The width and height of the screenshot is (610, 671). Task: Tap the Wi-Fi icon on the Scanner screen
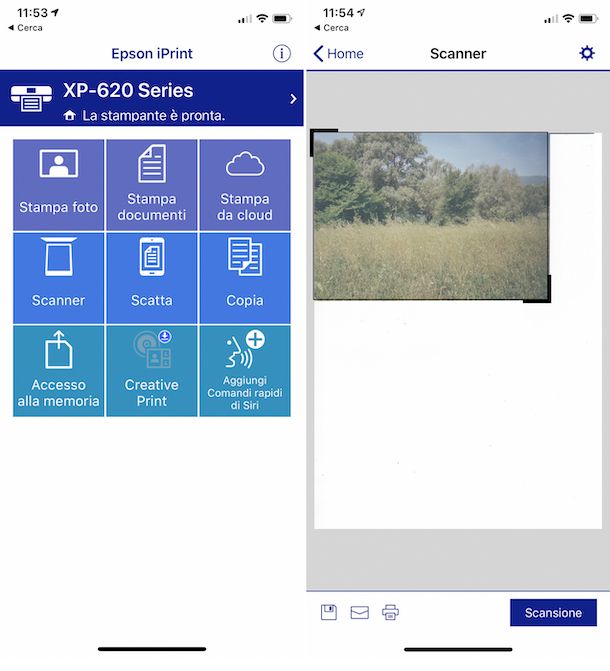(x=568, y=18)
